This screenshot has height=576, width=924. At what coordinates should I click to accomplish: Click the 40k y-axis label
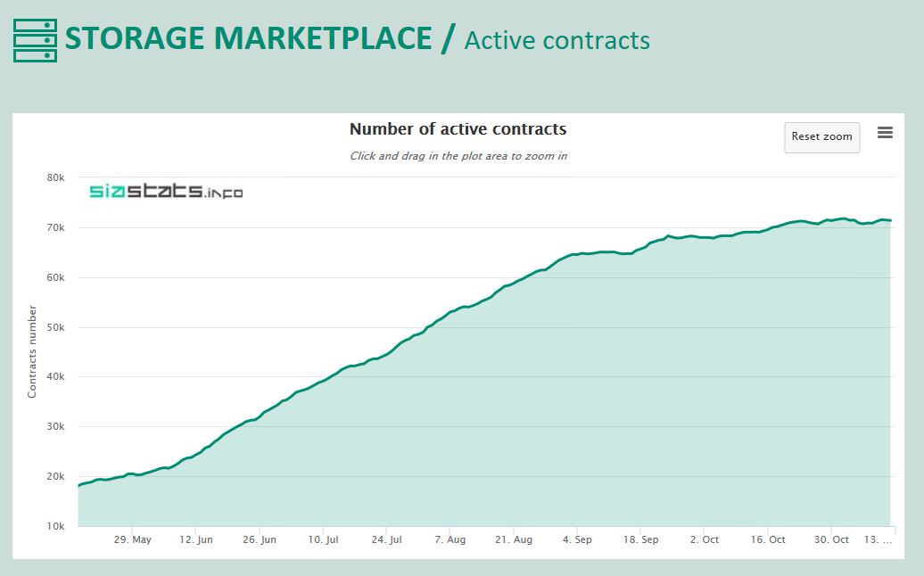[55, 376]
